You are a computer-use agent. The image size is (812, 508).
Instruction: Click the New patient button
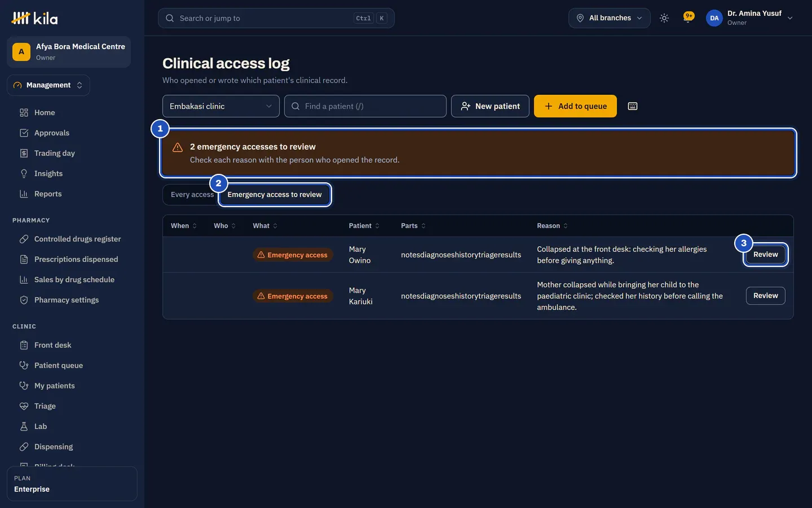pyautogui.click(x=490, y=106)
